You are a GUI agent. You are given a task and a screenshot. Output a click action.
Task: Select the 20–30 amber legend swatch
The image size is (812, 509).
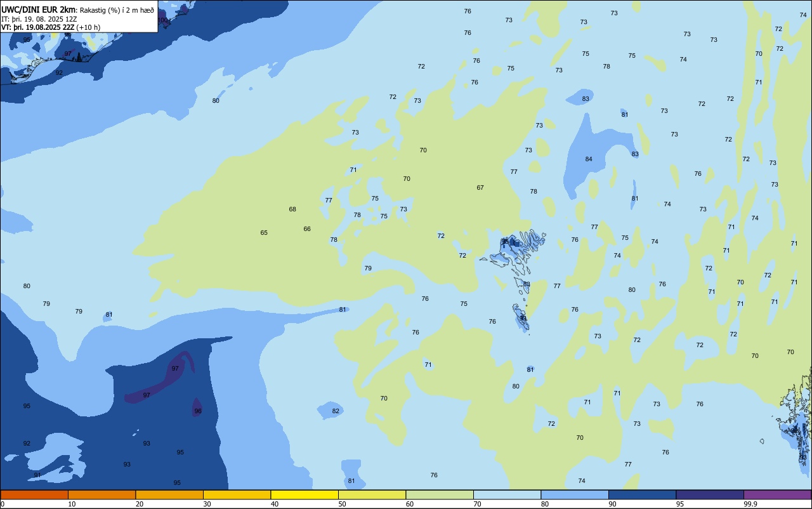point(169,494)
